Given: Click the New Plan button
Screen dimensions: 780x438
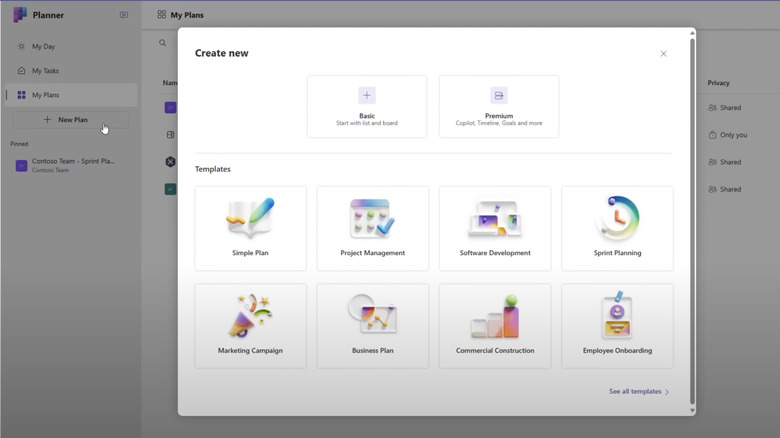Looking at the screenshot, I should click(70, 120).
